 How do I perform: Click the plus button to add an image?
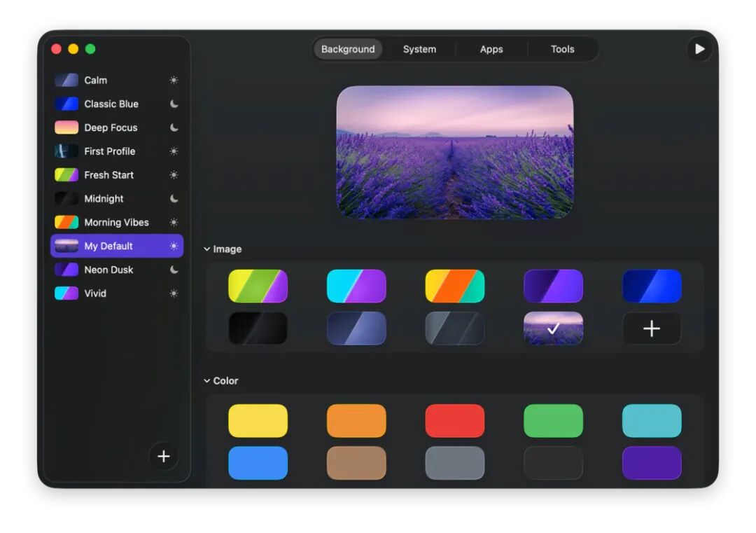click(652, 328)
